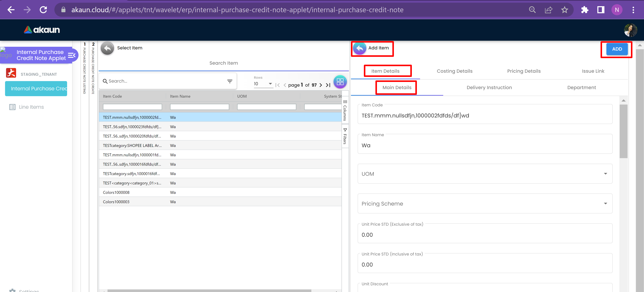Expand the Pricing Scheme dropdown
The image size is (644, 292).
605,203
